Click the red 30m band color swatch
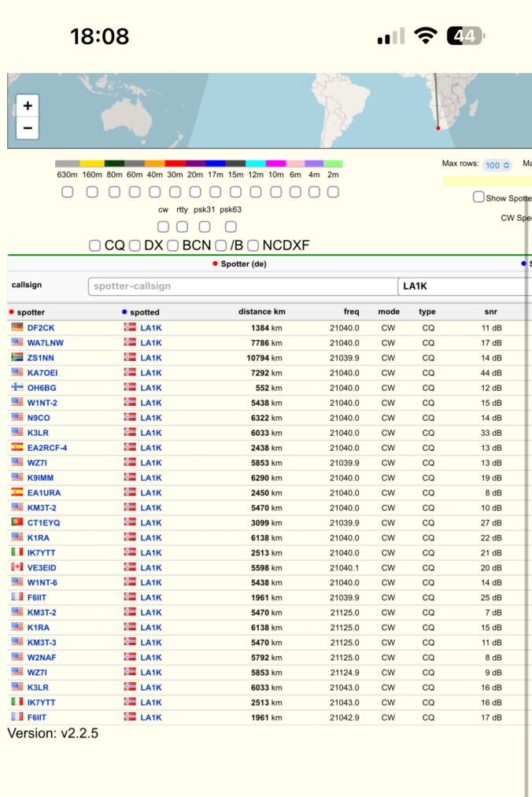Screen dimensions: 532x797 coord(175,164)
